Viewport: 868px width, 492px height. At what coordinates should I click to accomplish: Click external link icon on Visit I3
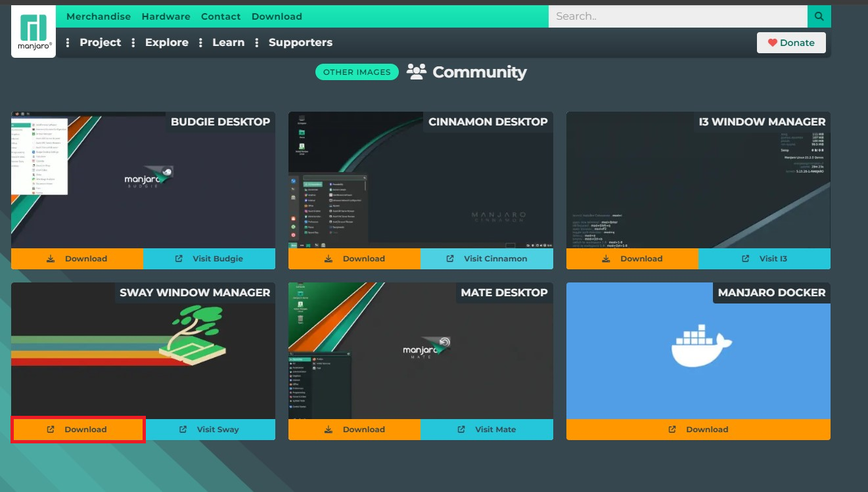pyautogui.click(x=746, y=259)
